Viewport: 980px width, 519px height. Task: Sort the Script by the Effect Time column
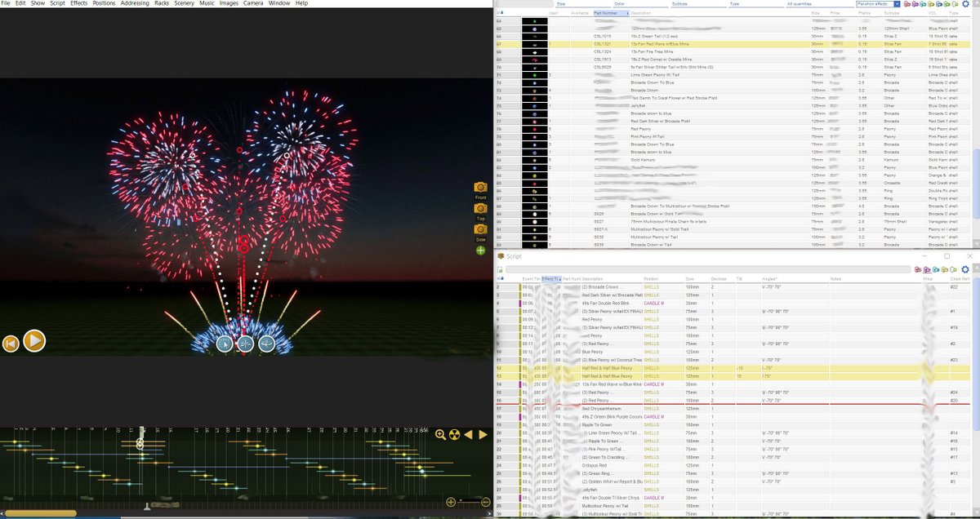coord(551,279)
